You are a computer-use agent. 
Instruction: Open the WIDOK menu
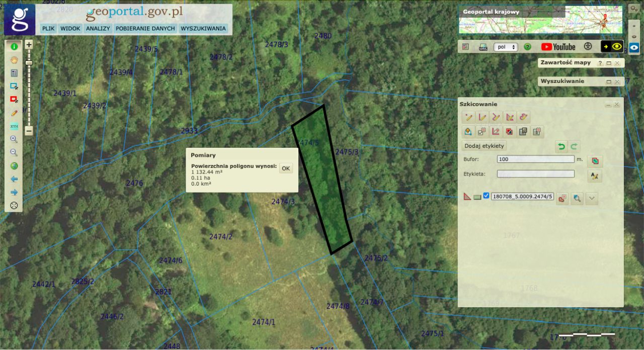point(70,29)
